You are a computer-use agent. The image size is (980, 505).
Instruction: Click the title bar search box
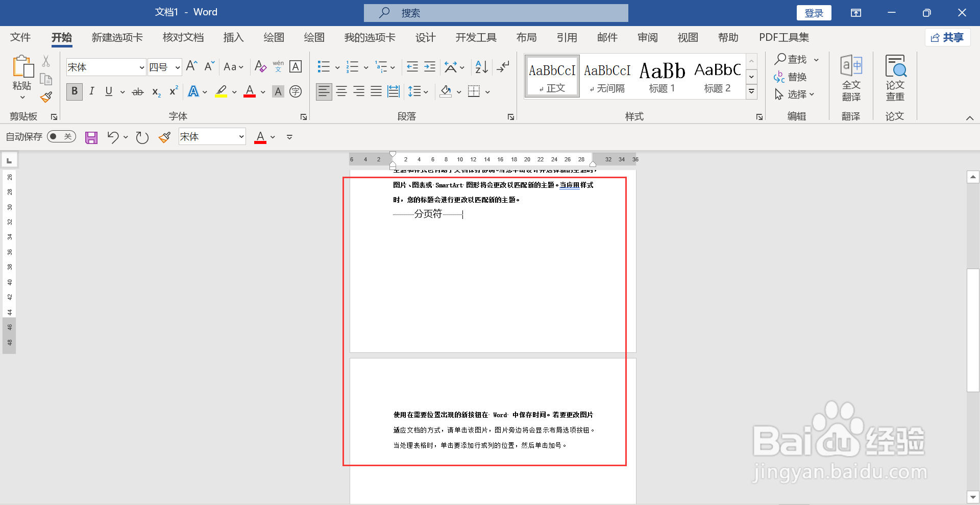point(496,13)
